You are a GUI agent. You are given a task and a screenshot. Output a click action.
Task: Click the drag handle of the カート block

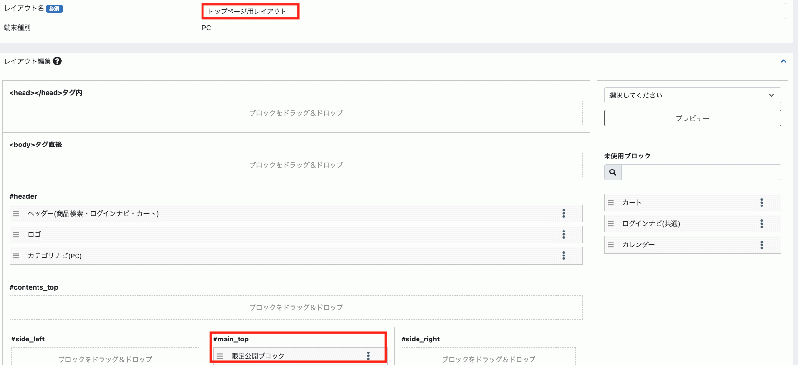click(611, 203)
